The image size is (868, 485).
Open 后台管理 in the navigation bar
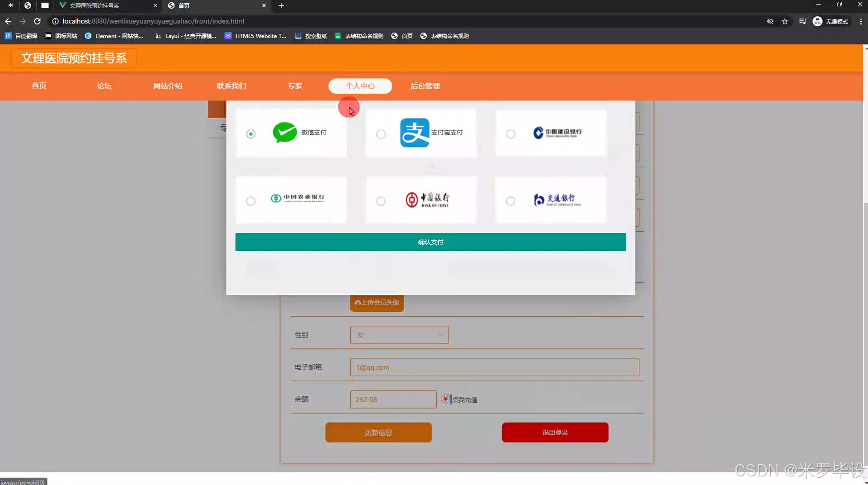[425, 86]
